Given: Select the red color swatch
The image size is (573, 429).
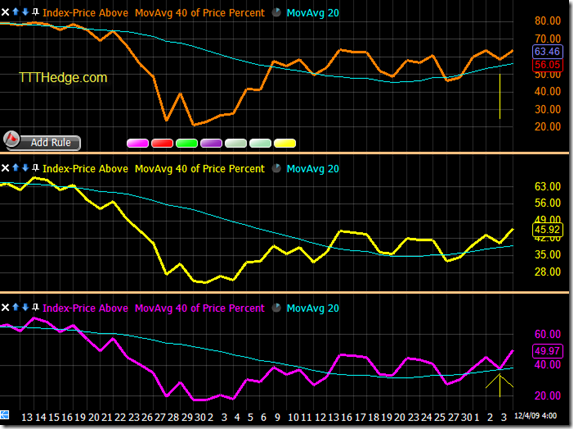Looking at the screenshot, I should (162, 143).
